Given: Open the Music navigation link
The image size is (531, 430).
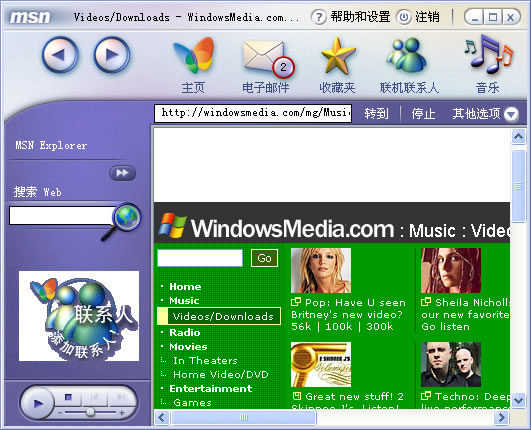Looking at the screenshot, I should click(184, 301).
